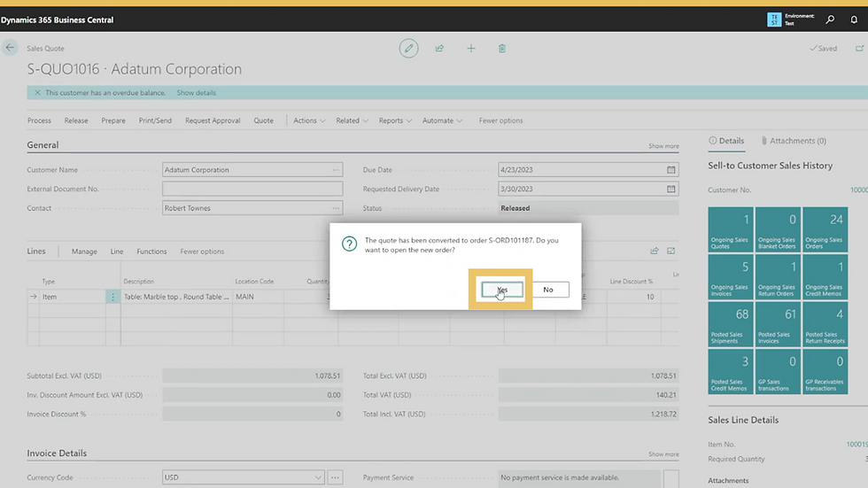Collapse the General section header

coord(43,145)
